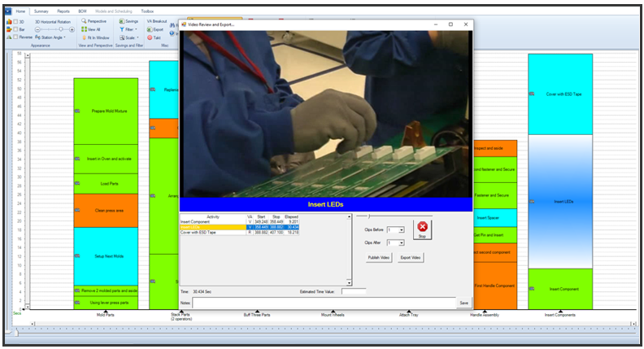Stop the video playback
This screenshot has height=349, width=644.
[422, 229]
